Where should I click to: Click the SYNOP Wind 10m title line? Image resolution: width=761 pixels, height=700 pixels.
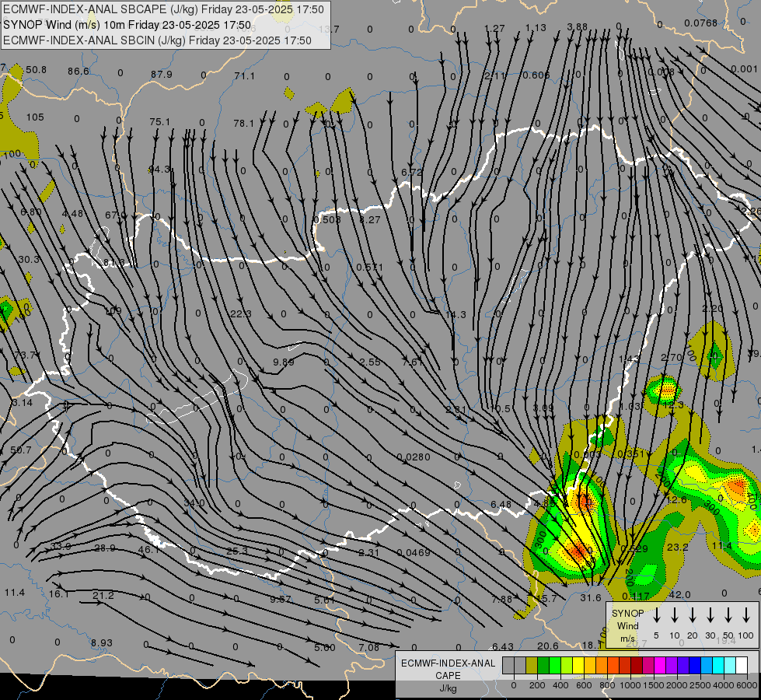[127, 25]
